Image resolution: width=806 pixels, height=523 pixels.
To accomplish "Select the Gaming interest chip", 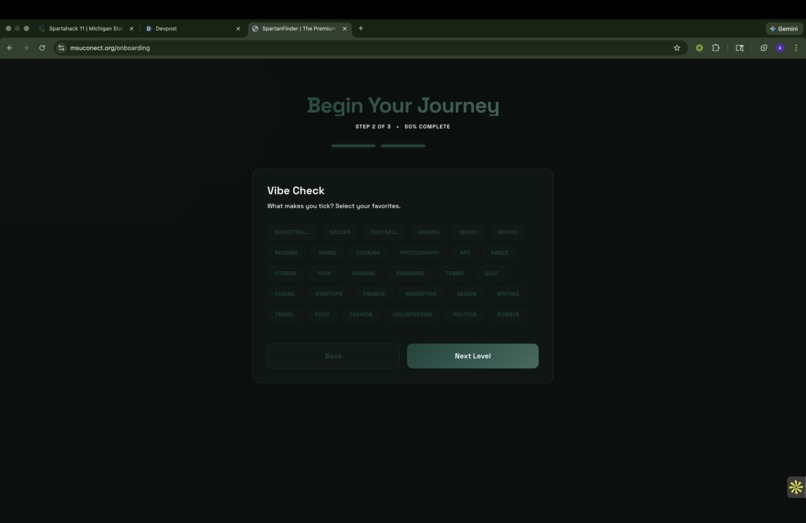I will (428, 232).
